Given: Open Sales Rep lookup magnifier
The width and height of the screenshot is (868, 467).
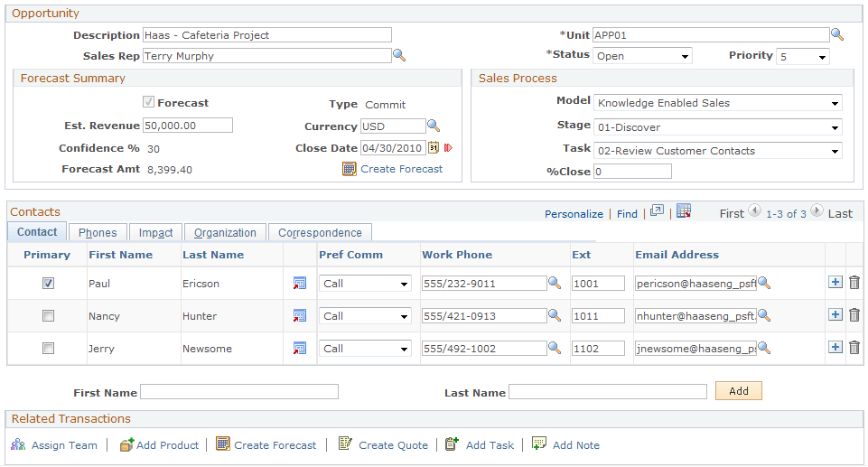Looking at the screenshot, I should point(399,55).
